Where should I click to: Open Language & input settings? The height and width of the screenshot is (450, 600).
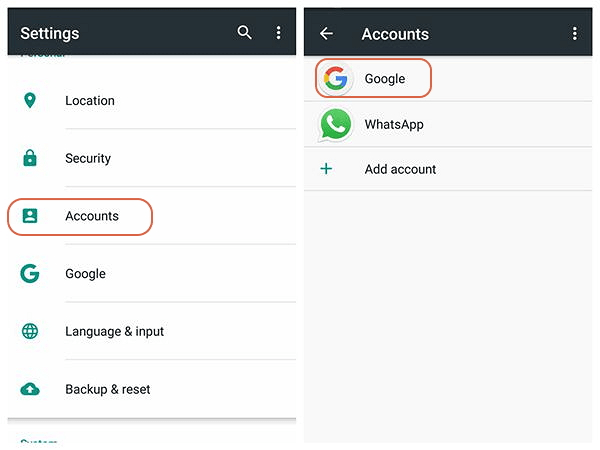152,331
